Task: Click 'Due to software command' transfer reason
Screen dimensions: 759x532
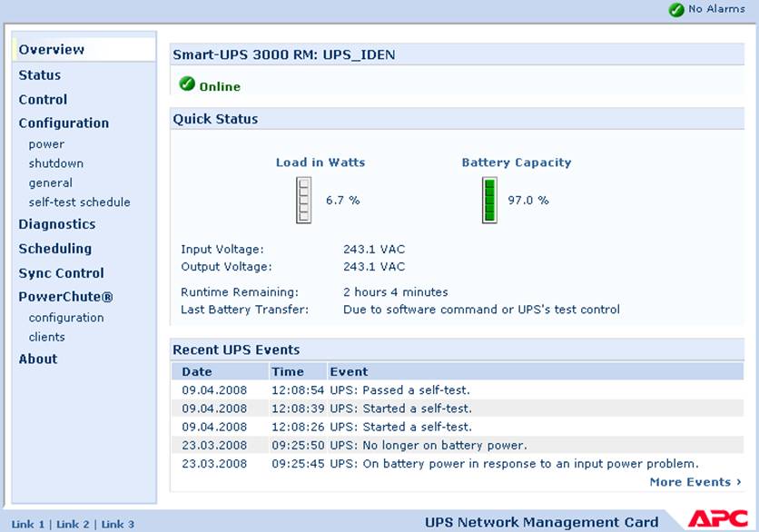Action: [481, 310]
